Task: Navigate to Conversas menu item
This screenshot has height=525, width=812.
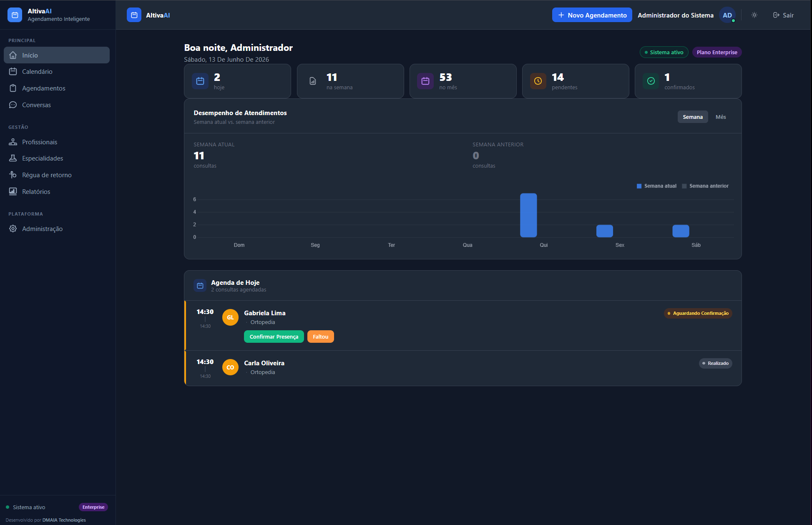Action: [x=57, y=105]
